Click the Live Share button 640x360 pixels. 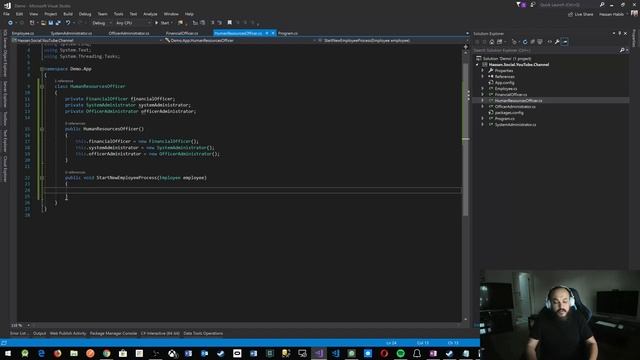click(581, 14)
